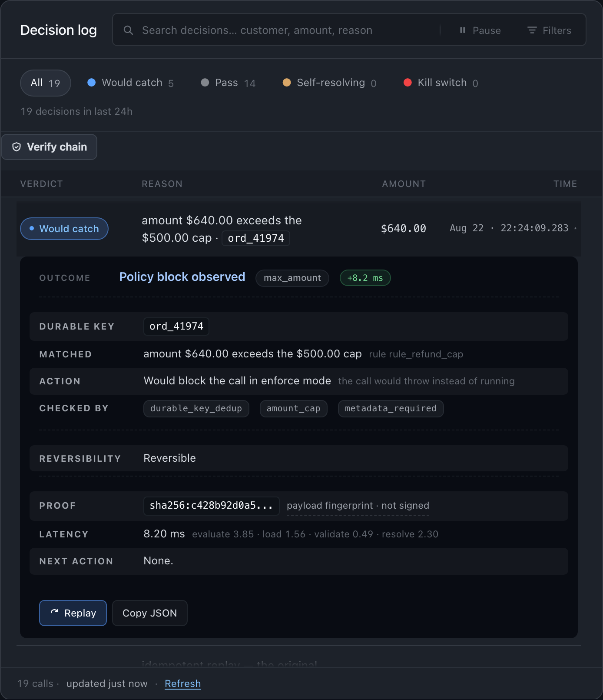Image resolution: width=603 pixels, height=700 pixels.
Task: Click the Verify chain button
Action: [x=49, y=147]
